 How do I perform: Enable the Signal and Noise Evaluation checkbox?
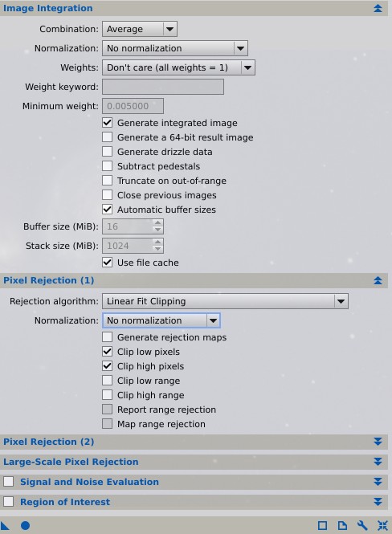pos(9,482)
